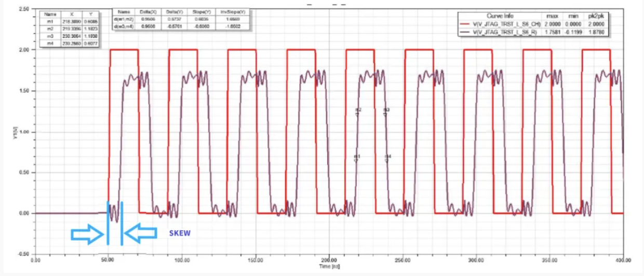Click the left blue SKEW arrow
This screenshot has width=644, height=276.
coord(87,233)
